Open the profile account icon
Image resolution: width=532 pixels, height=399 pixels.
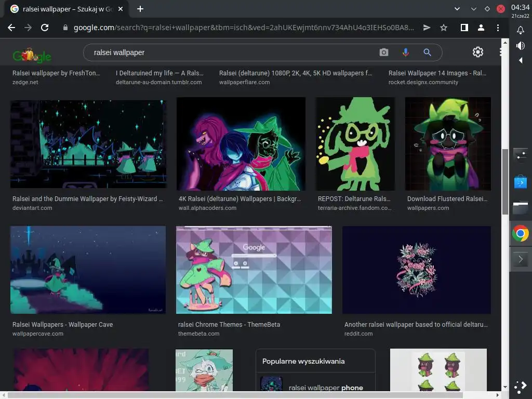pyautogui.click(x=481, y=28)
